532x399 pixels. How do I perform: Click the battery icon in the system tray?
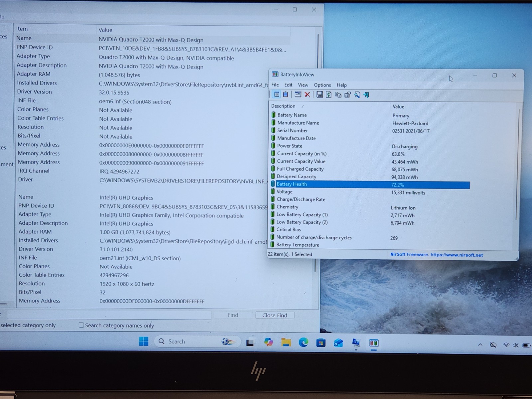coord(526,345)
